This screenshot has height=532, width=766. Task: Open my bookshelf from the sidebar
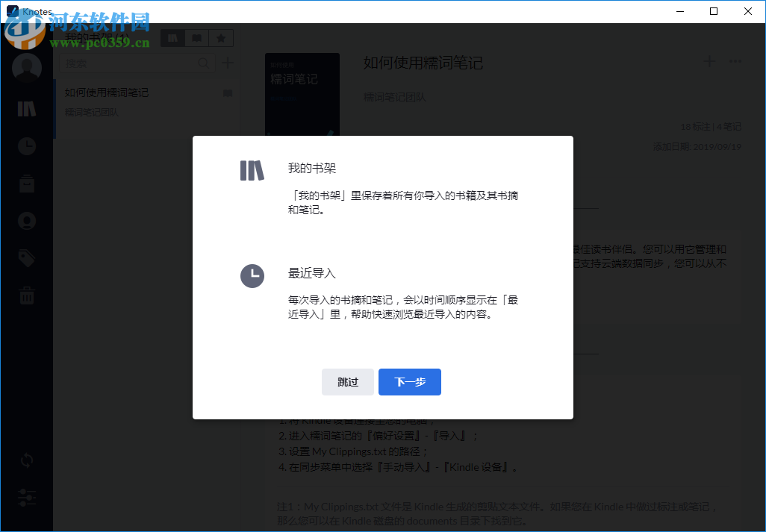click(27, 108)
